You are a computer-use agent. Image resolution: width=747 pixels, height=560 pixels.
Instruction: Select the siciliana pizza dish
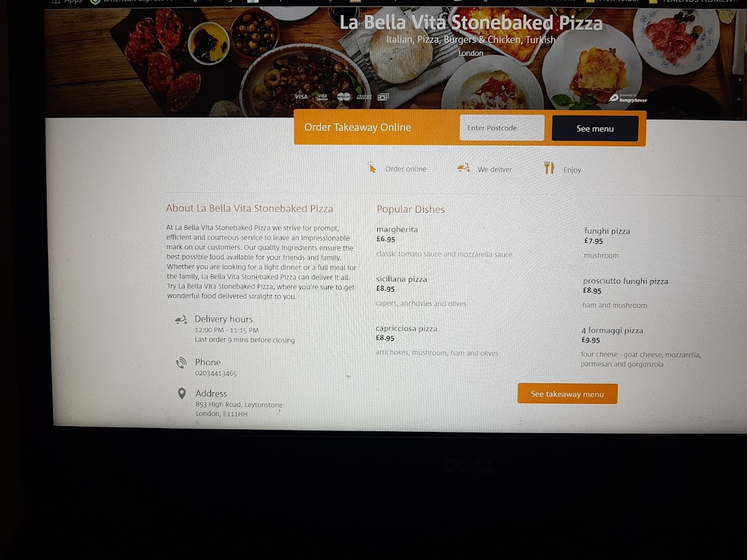click(x=402, y=279)
